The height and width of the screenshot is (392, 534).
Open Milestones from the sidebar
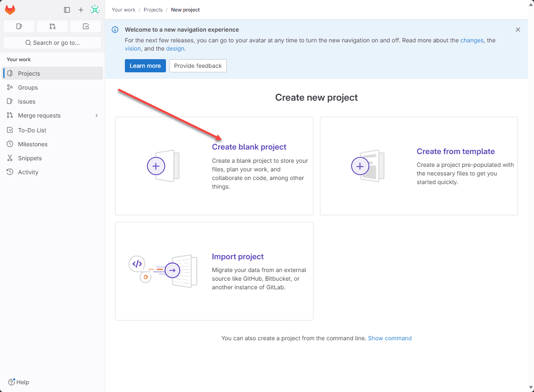[x=33, y=144]
